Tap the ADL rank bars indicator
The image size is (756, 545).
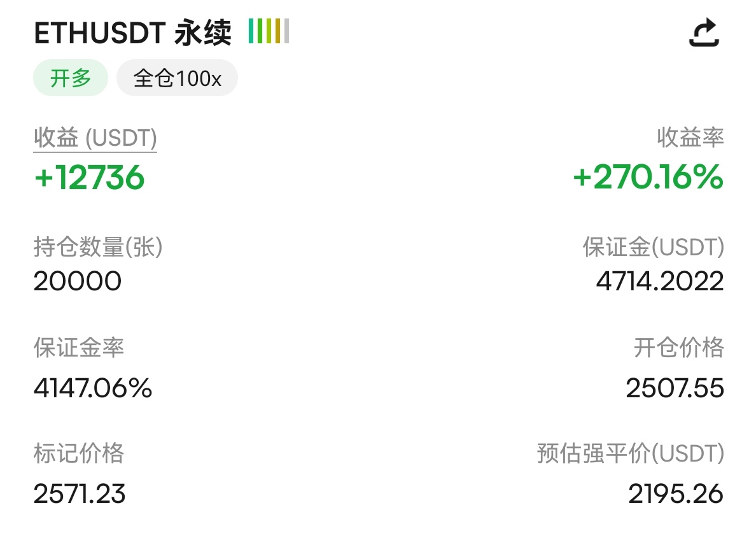[x=269, y=31]
